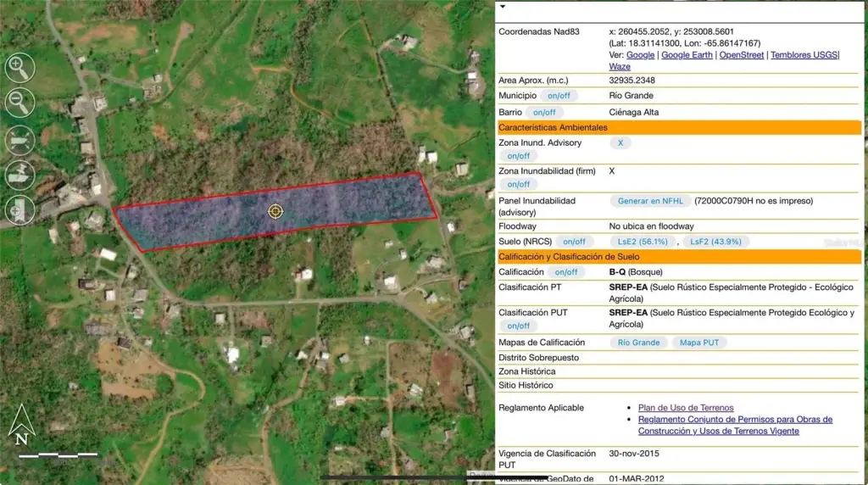
Task: Click the zoom out magnifier icon
Action: click(19, 103)
